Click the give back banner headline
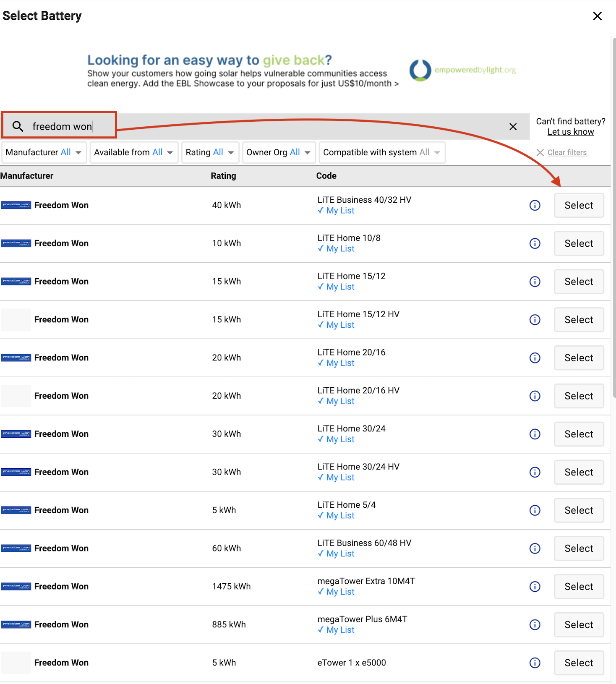 [209, 60]
